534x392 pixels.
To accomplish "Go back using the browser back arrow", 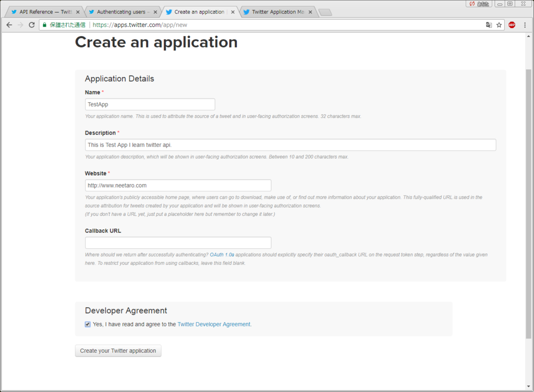I will (9, 25).
